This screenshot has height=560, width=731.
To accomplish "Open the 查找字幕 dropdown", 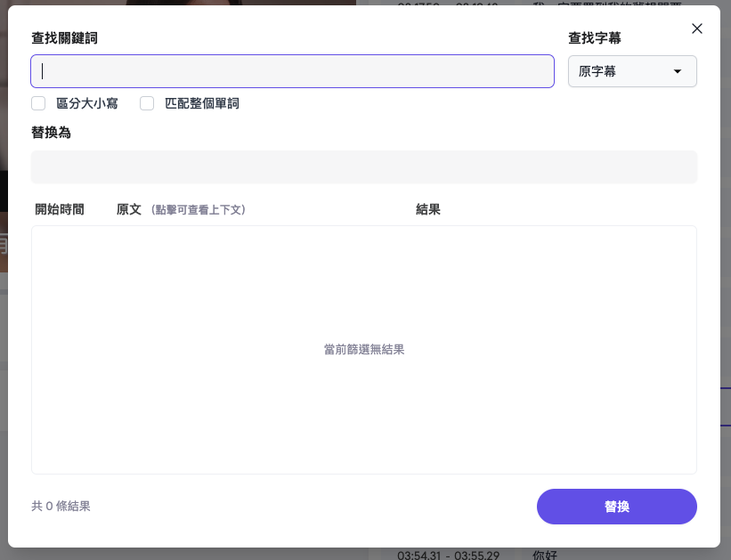I will click(x=632, y=71).
